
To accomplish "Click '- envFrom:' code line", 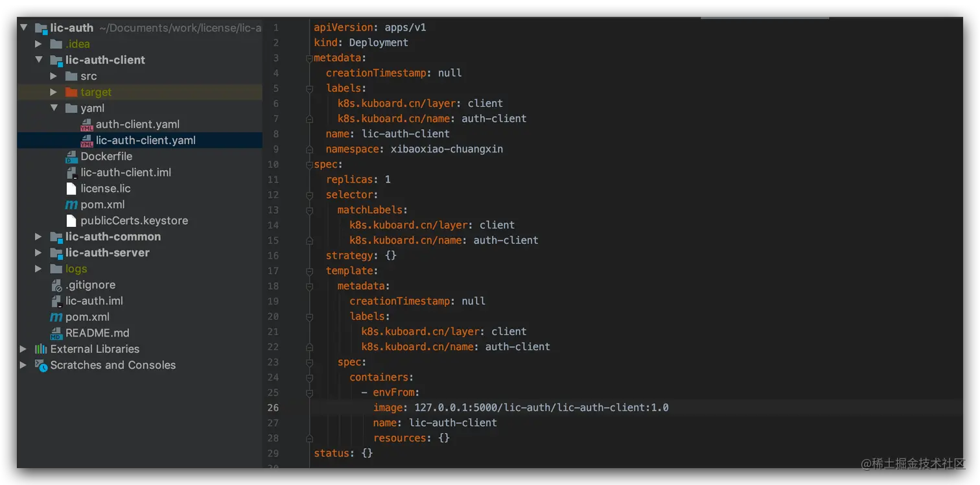I will point(390,392).
